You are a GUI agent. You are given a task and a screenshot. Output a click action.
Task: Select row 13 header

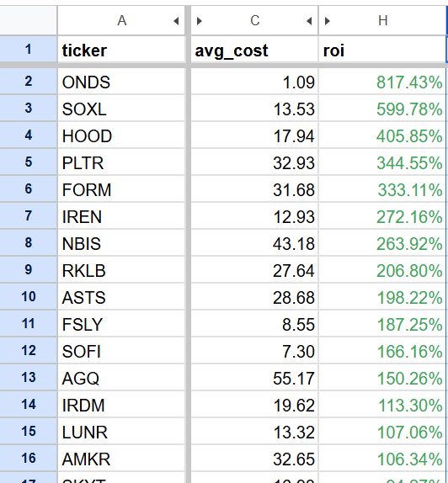[29, 377]
